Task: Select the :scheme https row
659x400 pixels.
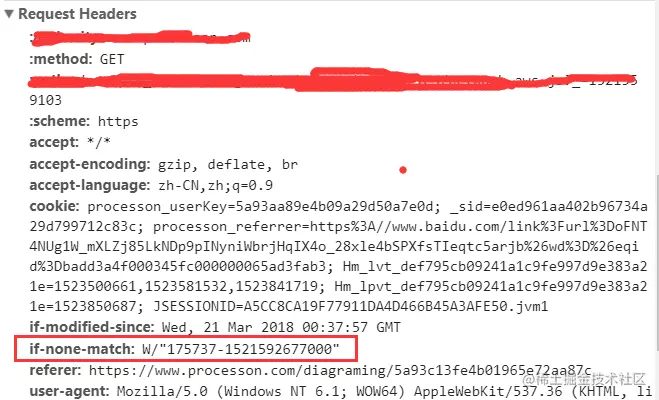Action: coord(84,121)
